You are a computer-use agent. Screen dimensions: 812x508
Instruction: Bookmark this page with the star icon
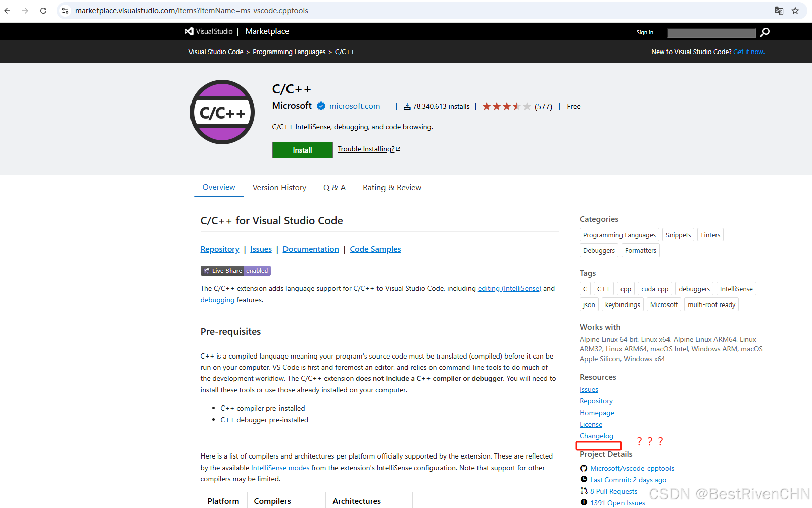click(795, 11)
